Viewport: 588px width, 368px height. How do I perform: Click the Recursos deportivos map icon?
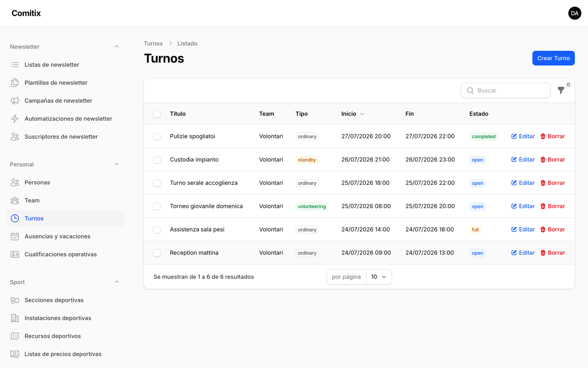click(15, 336)
